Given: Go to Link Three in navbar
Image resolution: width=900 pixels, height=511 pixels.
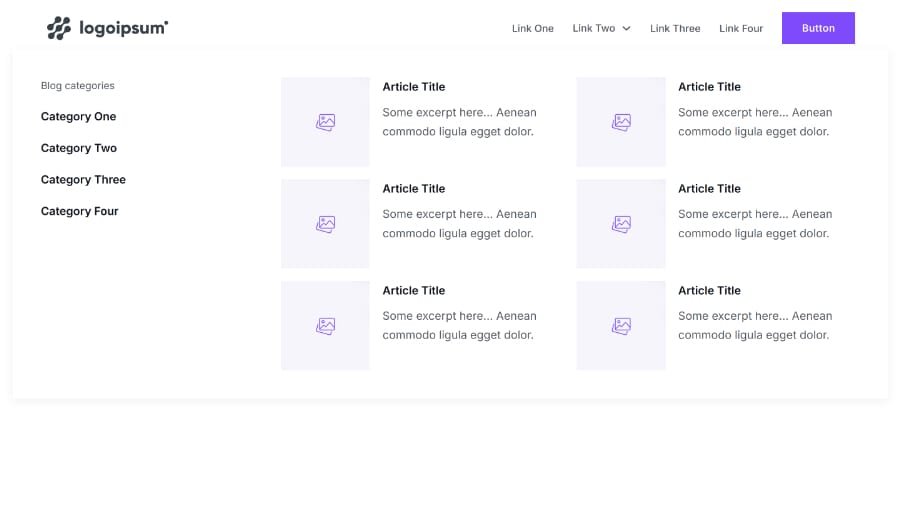Looking at the screenshot, I should click(x=675, y=29).
